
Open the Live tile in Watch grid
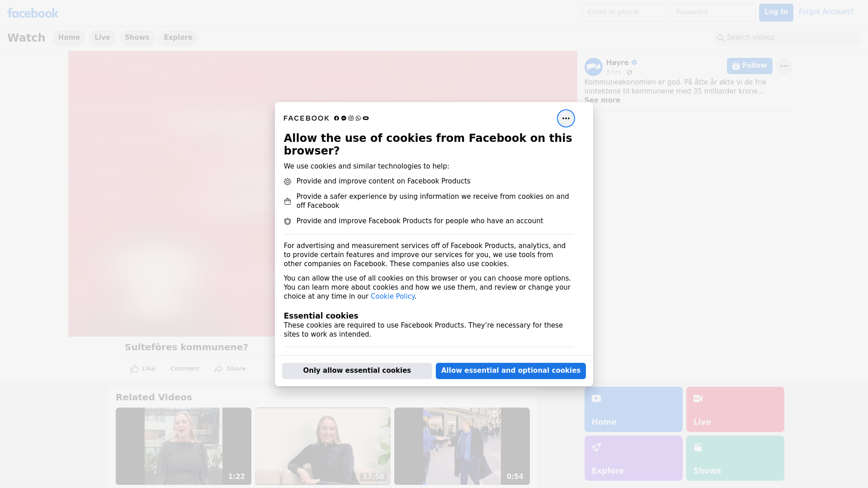click(735, 409)
